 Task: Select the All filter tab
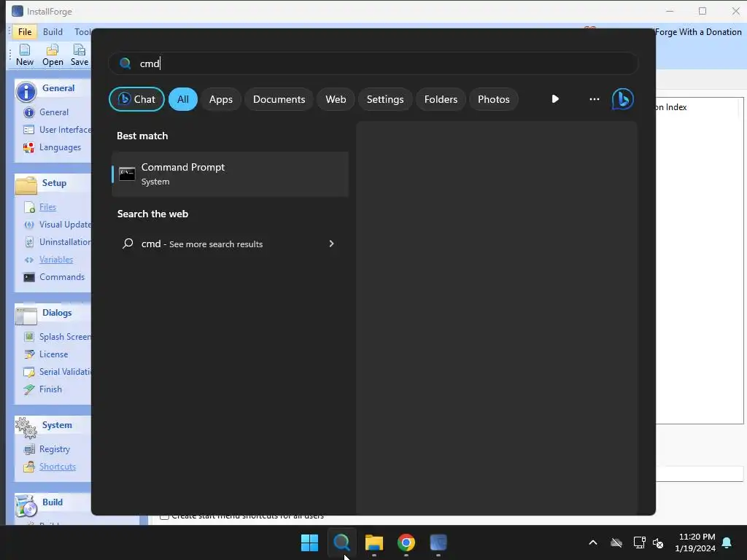(x=183, y=99)
